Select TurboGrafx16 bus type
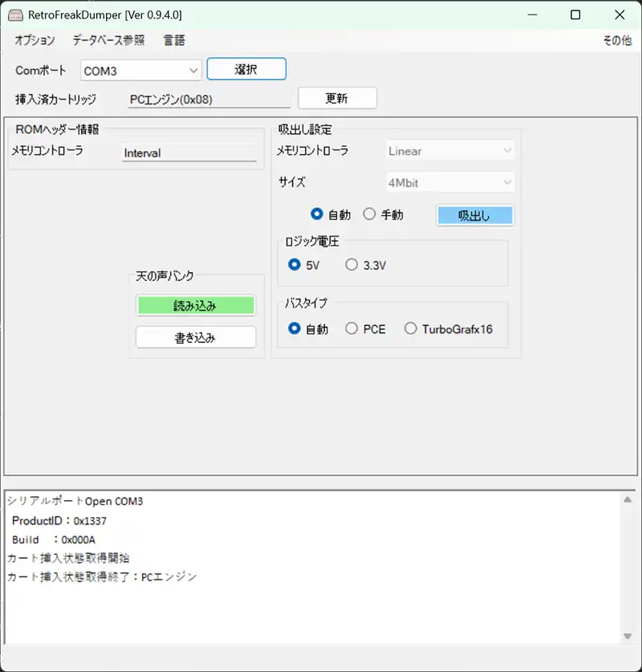 (x=411, y=328)
